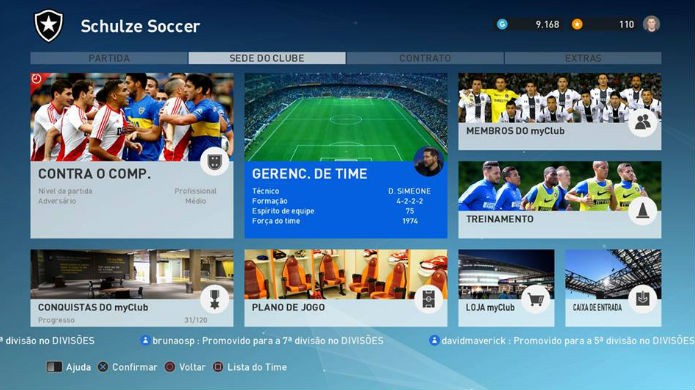The height and width of the screenshot is (390, 695).
Task: Click the stadium image in Gerenc. de Time
Action: click(346, 117)
